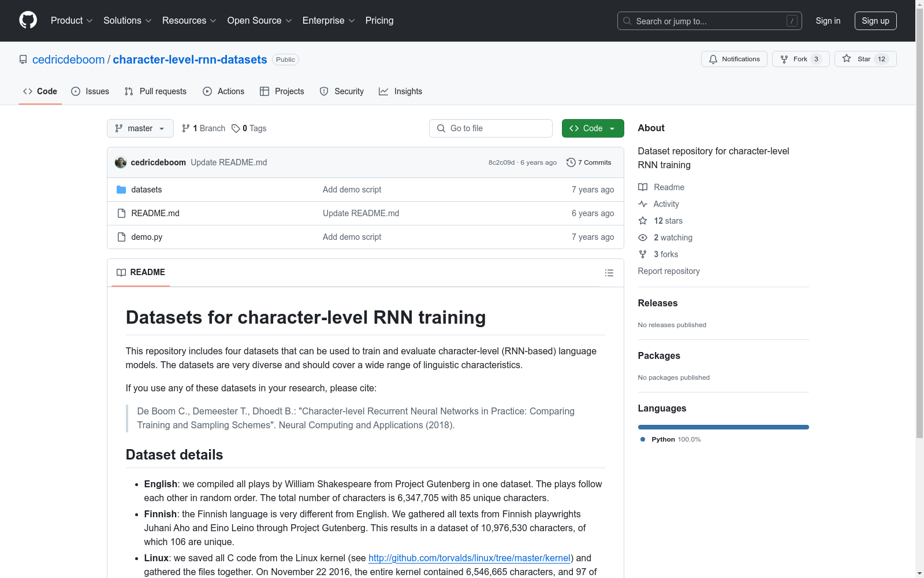Open the Enterprise dropdown
The width and height of the screenshot is (924, 578).
coord(329,20)
